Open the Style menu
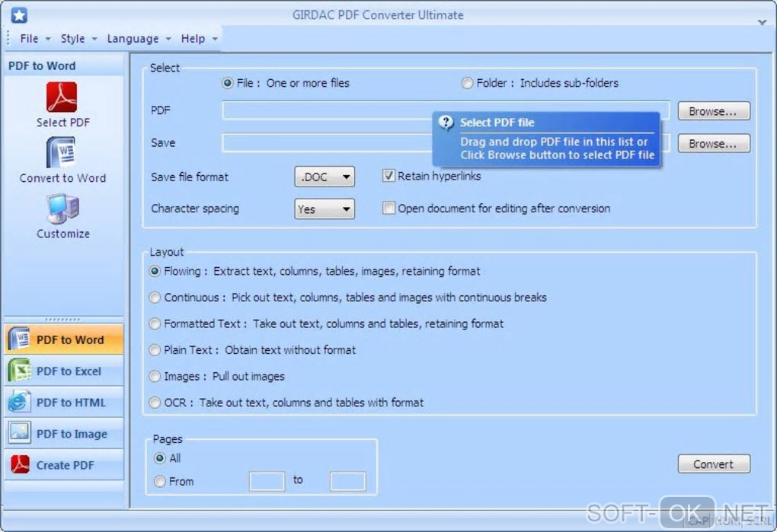Image resolution: width=777 pixels, height=532 pixels. [78, 39]
